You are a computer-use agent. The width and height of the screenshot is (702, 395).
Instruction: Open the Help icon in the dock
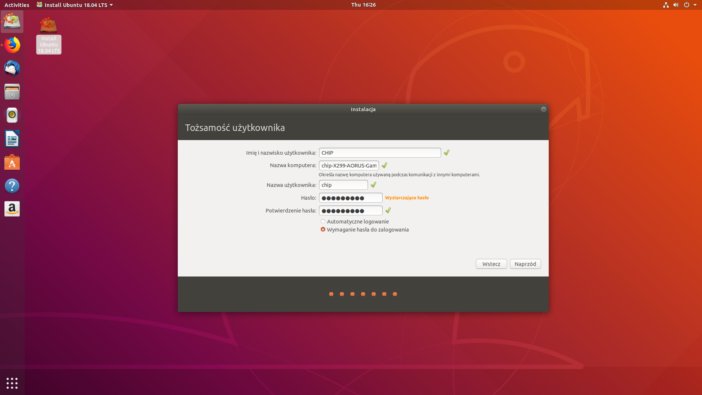[12, 185]
